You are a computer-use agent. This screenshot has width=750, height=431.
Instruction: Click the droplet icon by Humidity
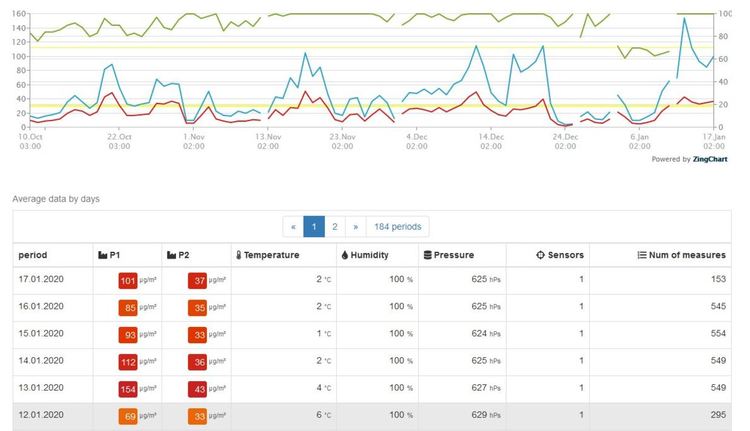pyautogui.click(x=345, y=255)
